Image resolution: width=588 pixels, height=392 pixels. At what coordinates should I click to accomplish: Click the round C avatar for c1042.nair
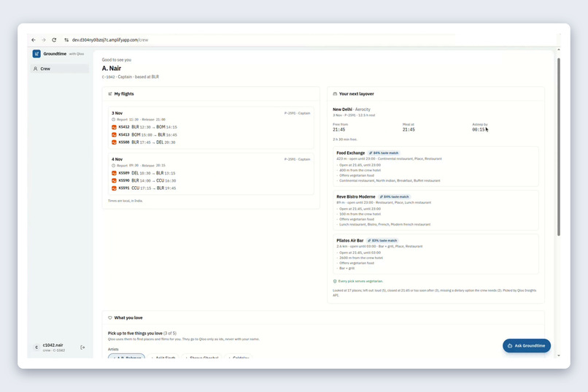[36, 347]
